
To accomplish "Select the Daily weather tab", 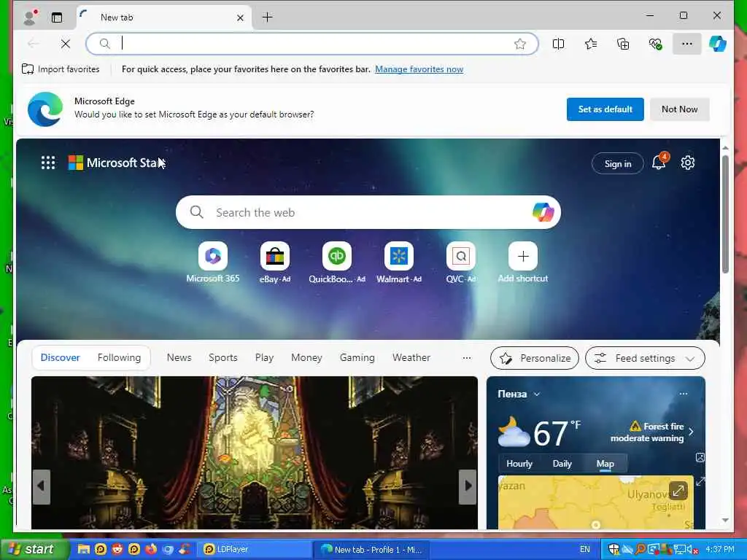I will (x=562, y=463).
